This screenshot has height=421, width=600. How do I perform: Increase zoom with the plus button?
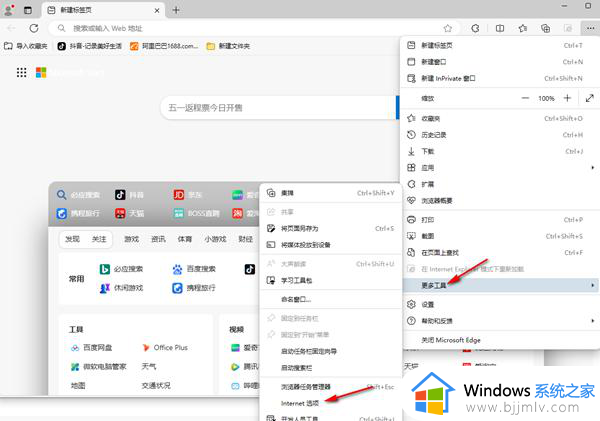click(567, 98)
